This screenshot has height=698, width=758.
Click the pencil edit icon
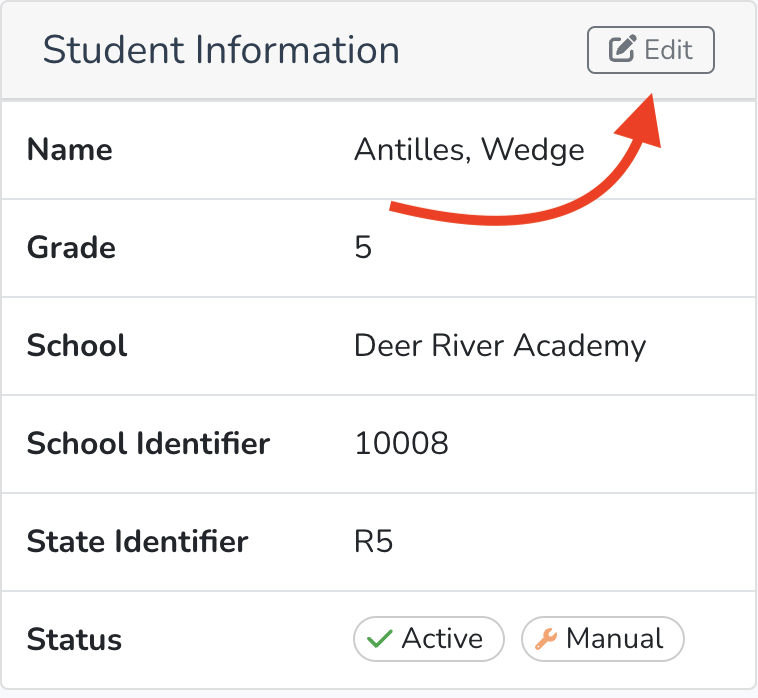[x=622, y=48]
